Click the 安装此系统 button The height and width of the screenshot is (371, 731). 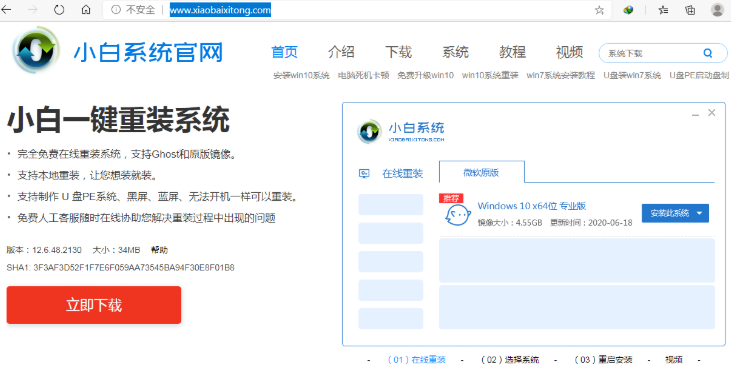click(x=675, y=213)
